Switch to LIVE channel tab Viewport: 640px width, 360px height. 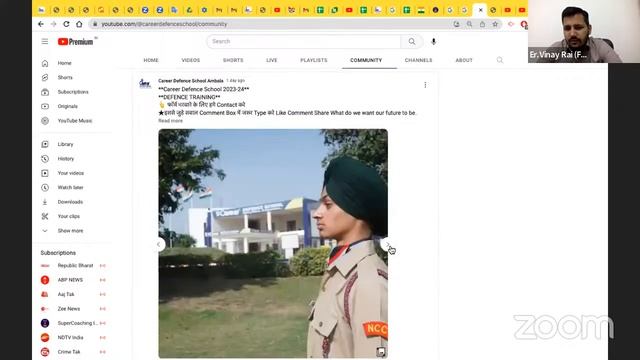(x=271, y=60)
